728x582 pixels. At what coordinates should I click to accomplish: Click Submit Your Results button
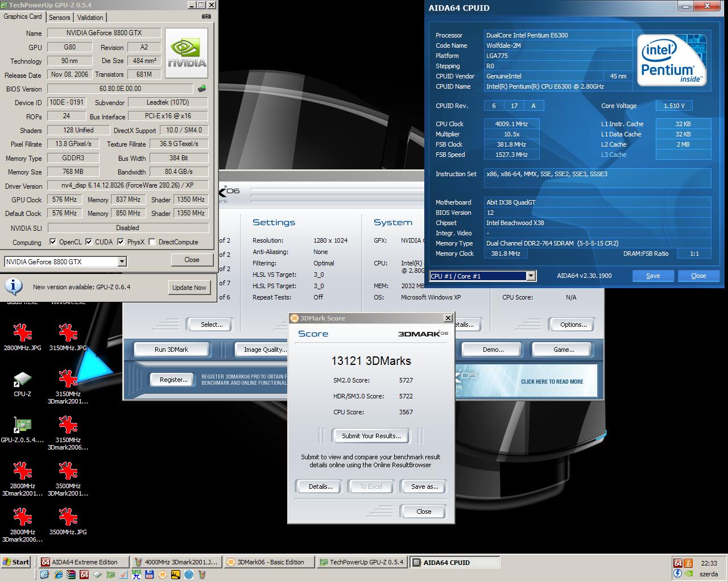click(x=371, y=436)
